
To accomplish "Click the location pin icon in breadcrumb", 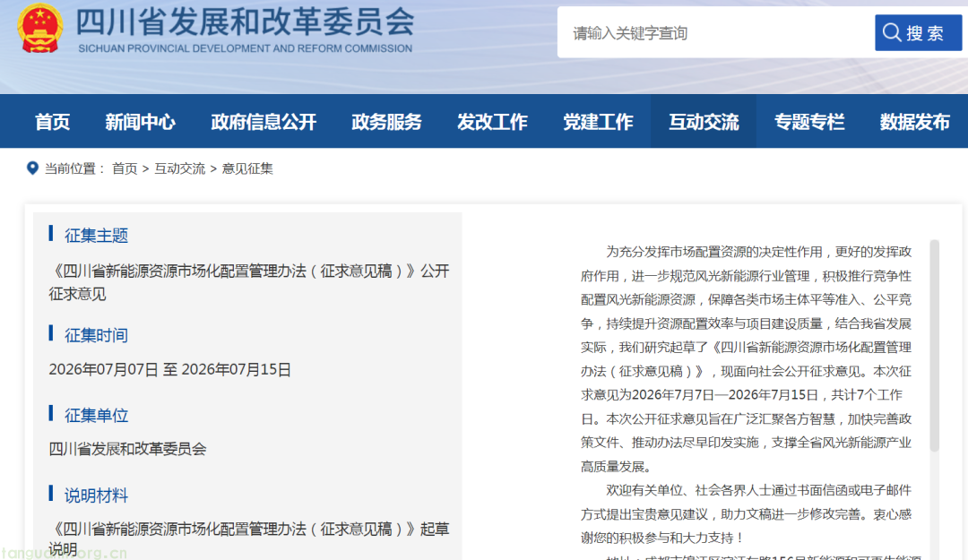I will 33,168.
